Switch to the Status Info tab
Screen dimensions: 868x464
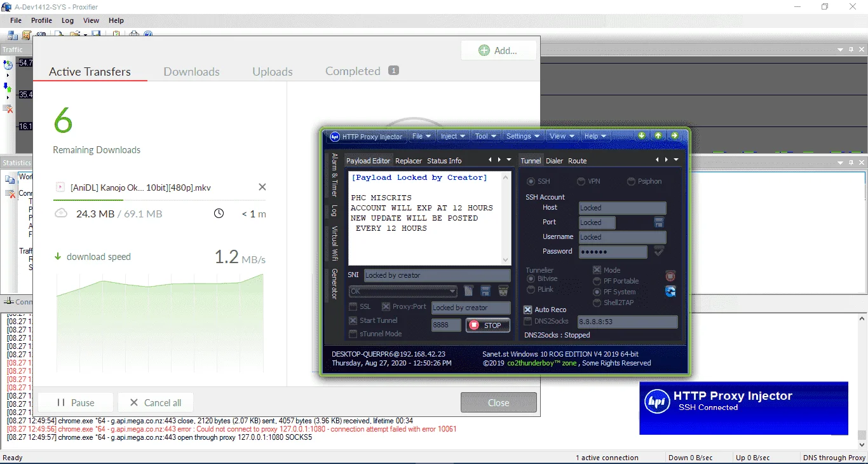pos(444,161)
